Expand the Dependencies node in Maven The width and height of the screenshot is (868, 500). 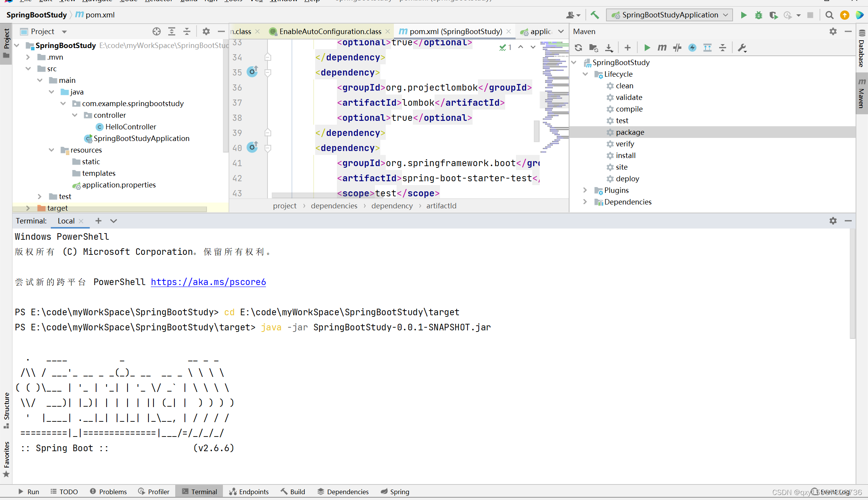[585, 202]
